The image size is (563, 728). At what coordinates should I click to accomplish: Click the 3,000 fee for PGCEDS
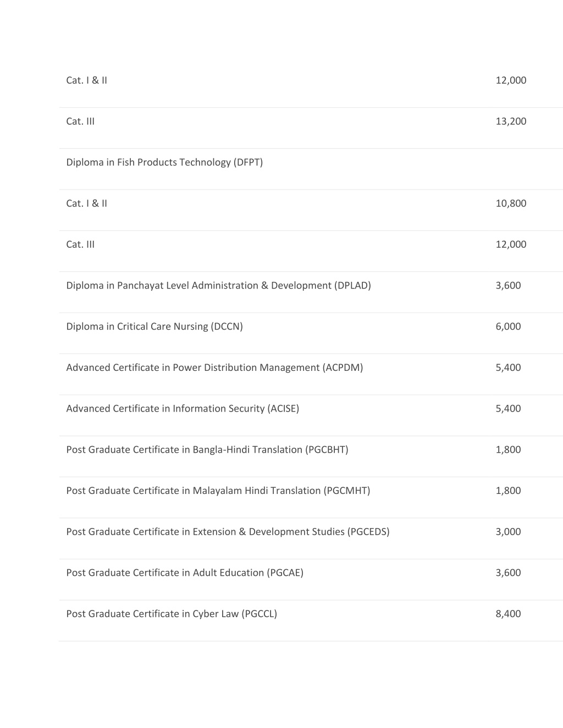click(x=508, y=532)
